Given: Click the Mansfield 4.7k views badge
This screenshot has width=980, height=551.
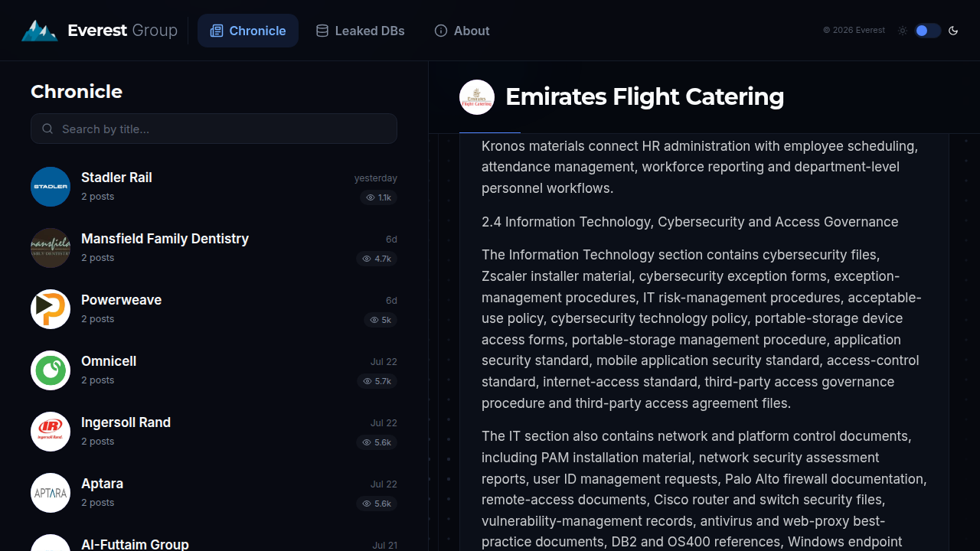Looking at the screenshot, I should pos(377,259).
